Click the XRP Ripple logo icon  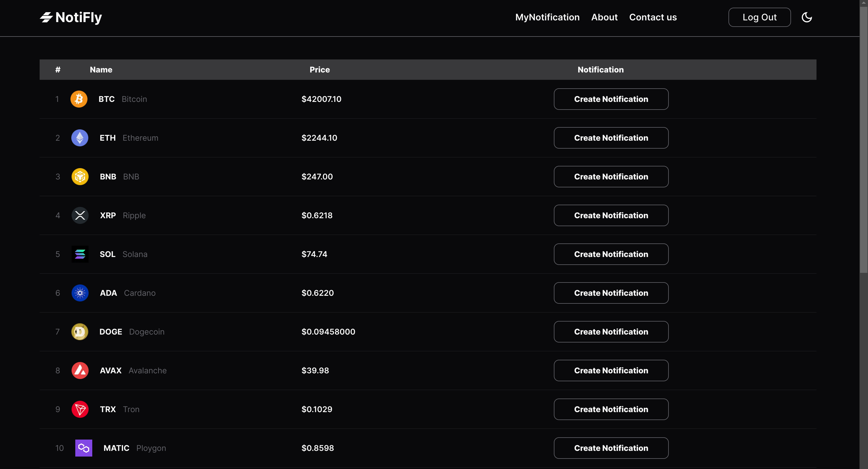[80, 215]
